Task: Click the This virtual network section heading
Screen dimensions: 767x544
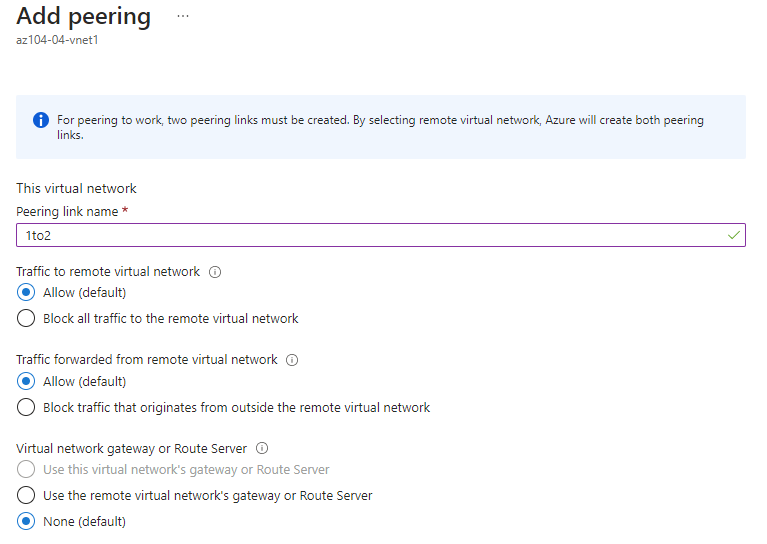Action: (x=76, y=188)
